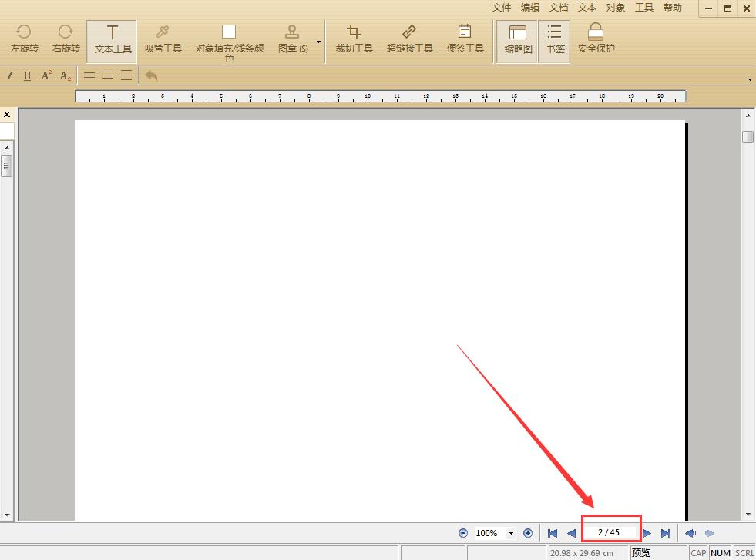Expand the format toolbar overflow arrow
The width and height of the screenshot is (756, 560).
750,80
